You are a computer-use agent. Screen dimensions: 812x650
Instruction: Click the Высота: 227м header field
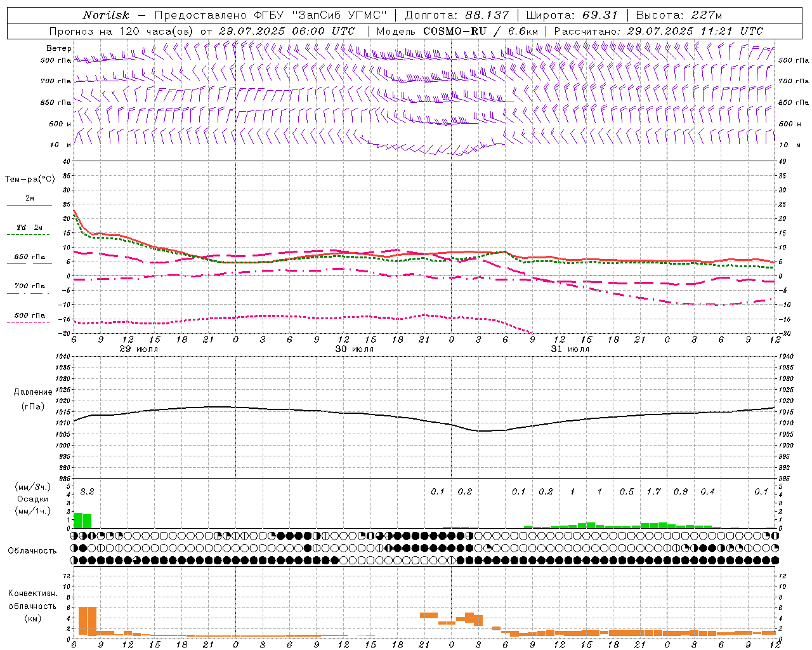[x=679, y=15]
